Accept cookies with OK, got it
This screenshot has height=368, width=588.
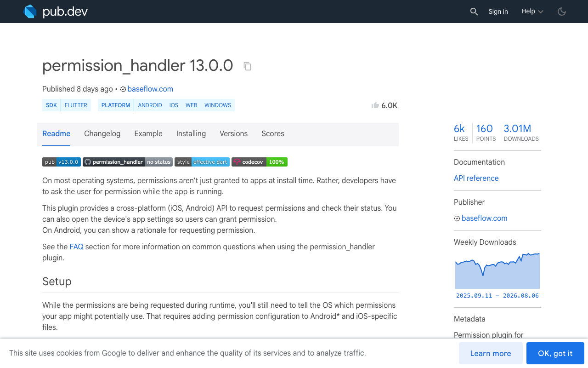555,353
